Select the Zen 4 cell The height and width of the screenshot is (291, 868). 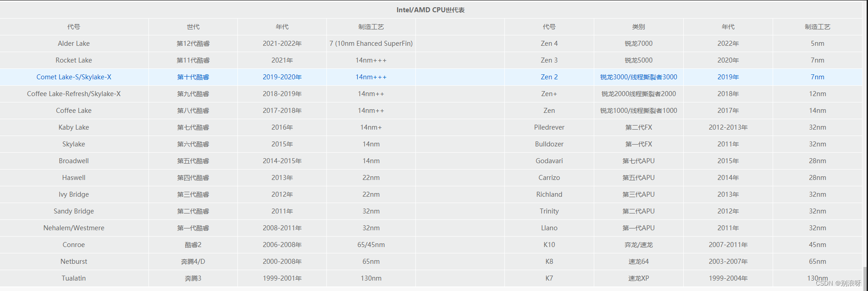(x=549, y=44)
